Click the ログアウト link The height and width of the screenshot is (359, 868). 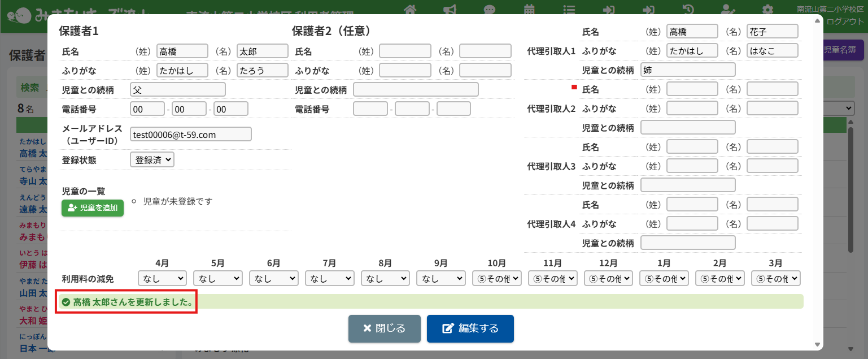[845, 21]
